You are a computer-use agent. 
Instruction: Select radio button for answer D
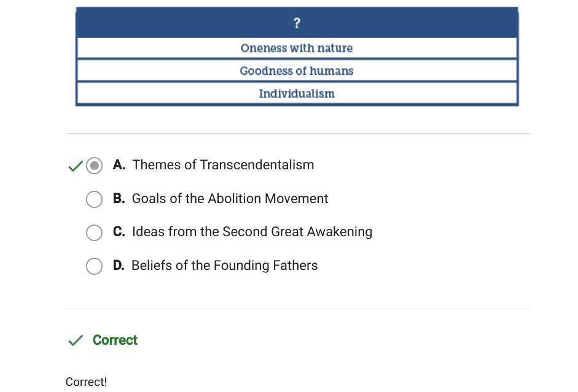point(94,266)
